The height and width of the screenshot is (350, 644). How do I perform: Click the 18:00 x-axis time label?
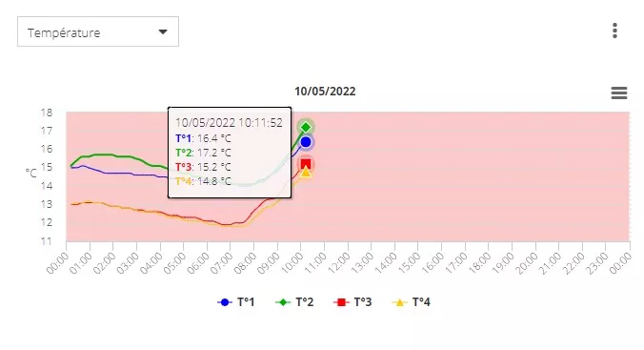point(480,263)
